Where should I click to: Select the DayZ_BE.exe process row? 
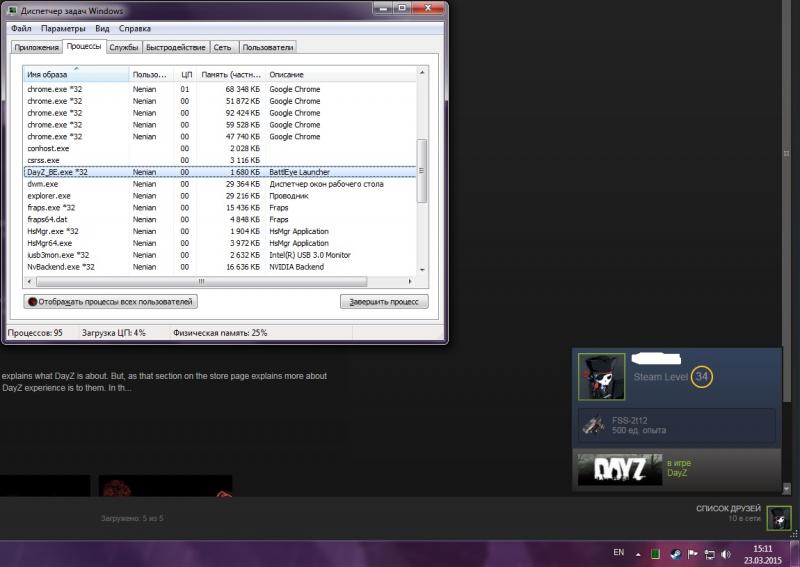coord(200,172)
